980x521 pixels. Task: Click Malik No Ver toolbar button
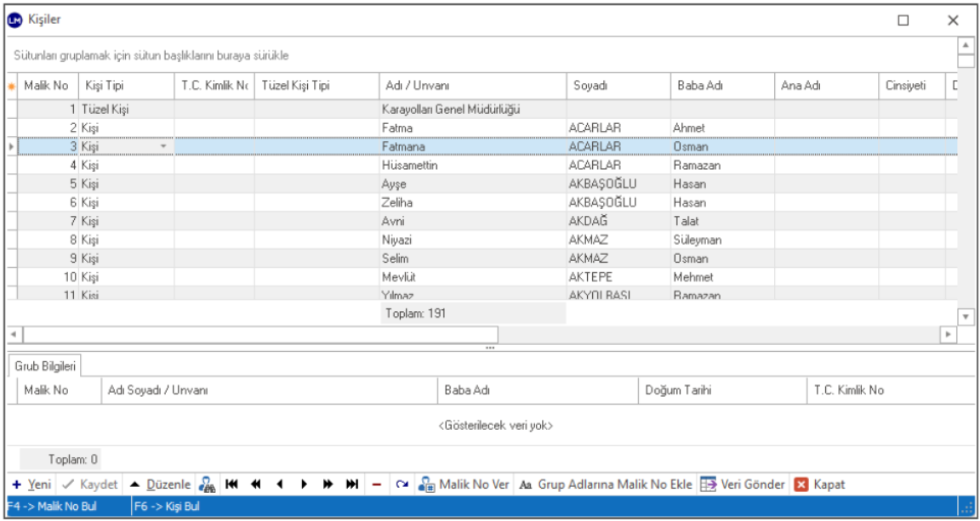pos(464,484)
